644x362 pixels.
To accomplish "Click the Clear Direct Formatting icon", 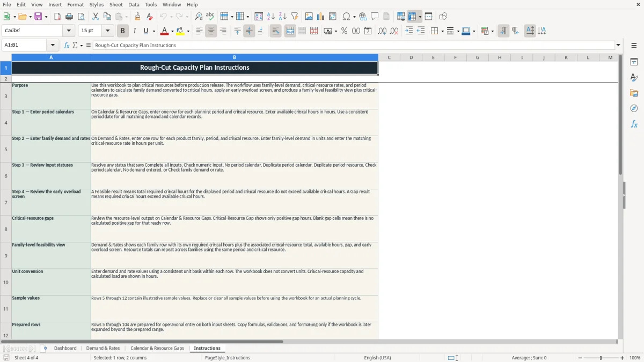I will pos(150,17).
